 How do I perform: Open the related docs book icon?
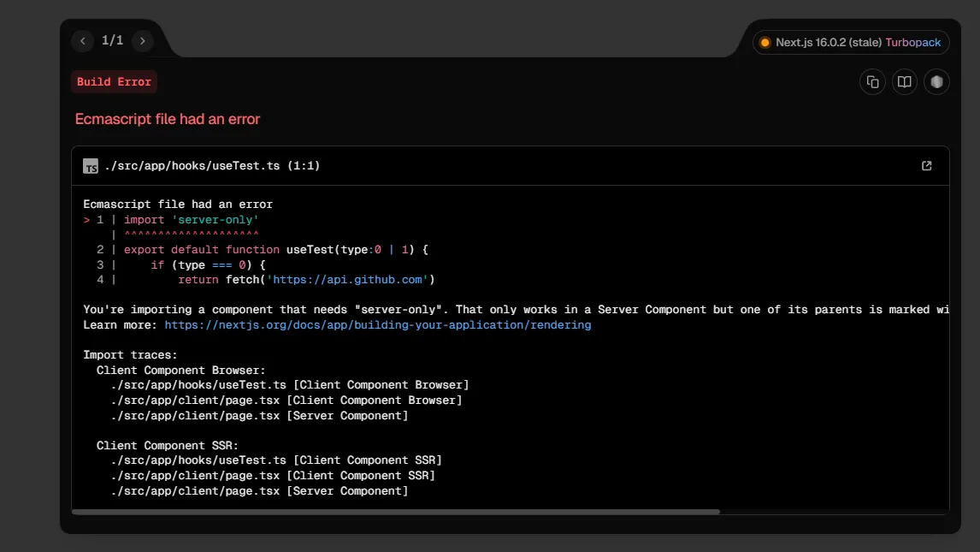[904, 82]
